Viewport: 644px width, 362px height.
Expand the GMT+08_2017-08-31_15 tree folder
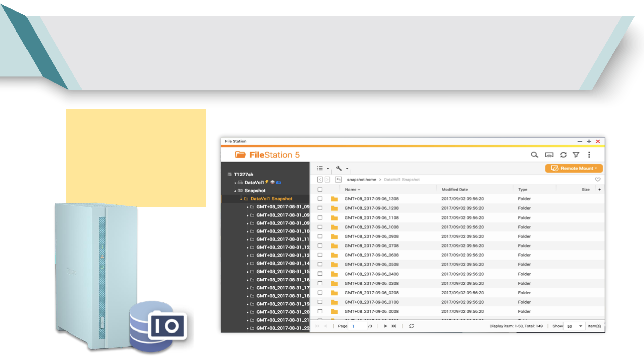(x=248, y=272)
